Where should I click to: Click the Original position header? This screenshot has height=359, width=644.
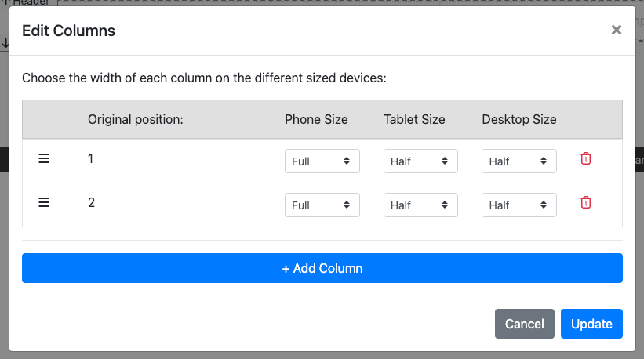135,120
